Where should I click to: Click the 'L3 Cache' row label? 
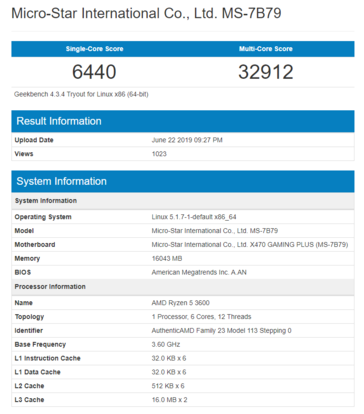click(x=29, y=400)
